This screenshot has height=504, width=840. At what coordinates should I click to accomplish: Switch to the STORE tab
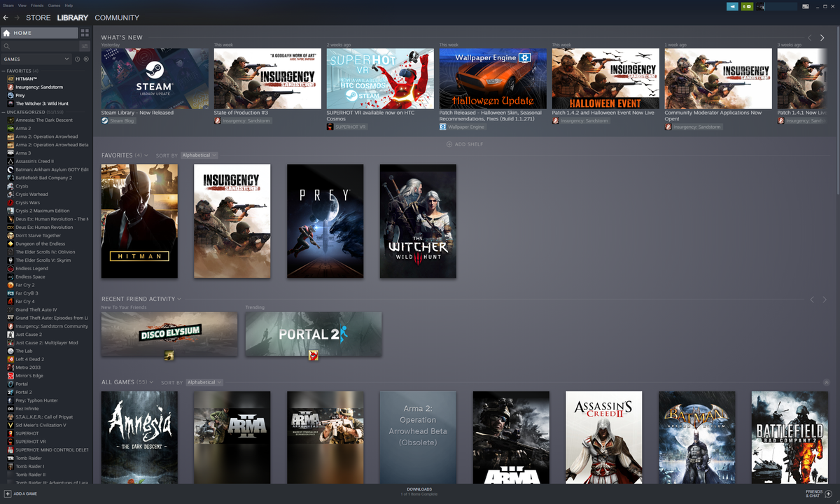38,17
